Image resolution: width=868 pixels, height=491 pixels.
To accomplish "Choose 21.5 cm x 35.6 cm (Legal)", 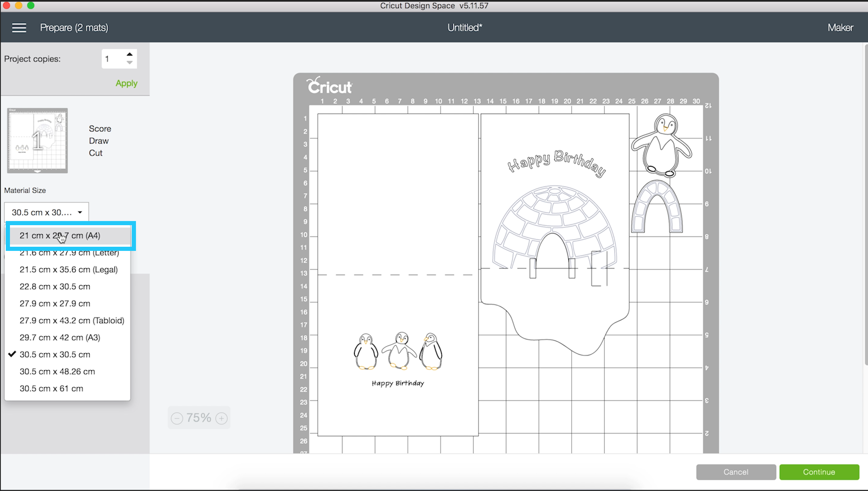I will [68, 270].
